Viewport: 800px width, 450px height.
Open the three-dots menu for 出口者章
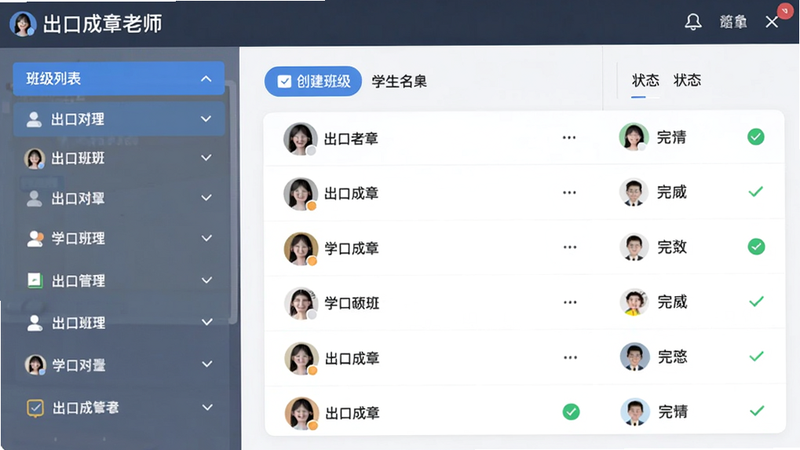[x=569, y=138]
